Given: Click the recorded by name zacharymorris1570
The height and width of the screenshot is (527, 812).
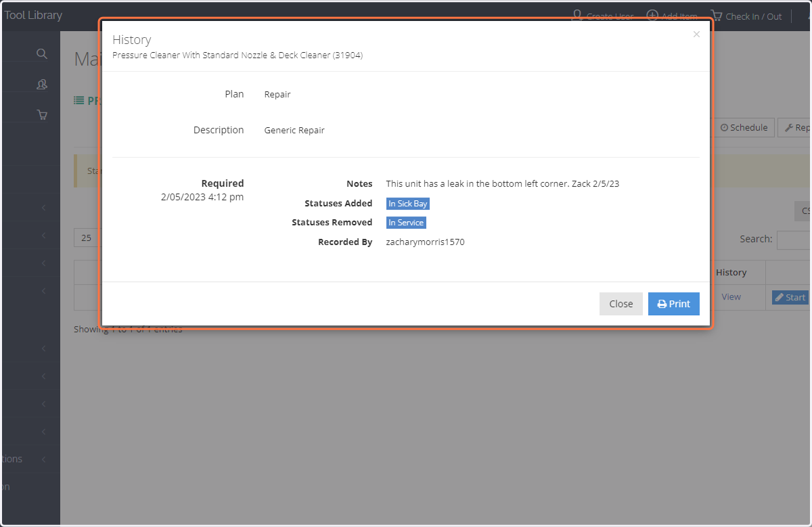Looking at the screenshot, I should click(x=425, y=242).
